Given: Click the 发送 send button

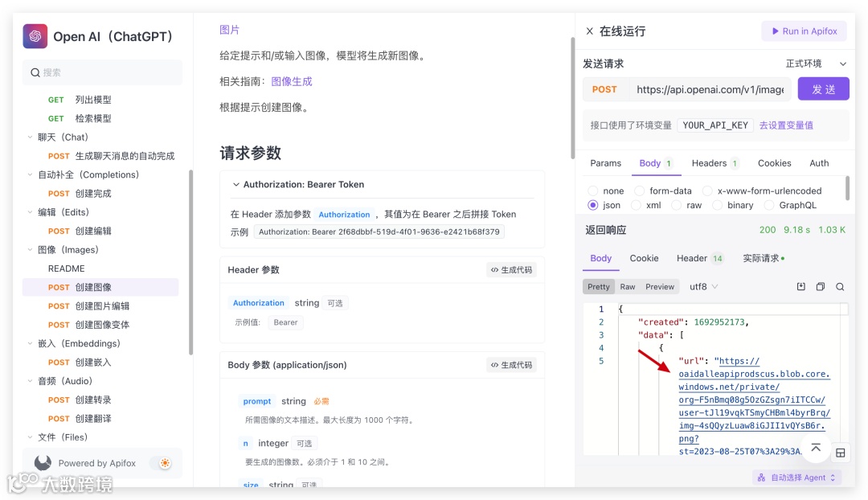Looking at the screenshot, I should [x=823, y=89].
